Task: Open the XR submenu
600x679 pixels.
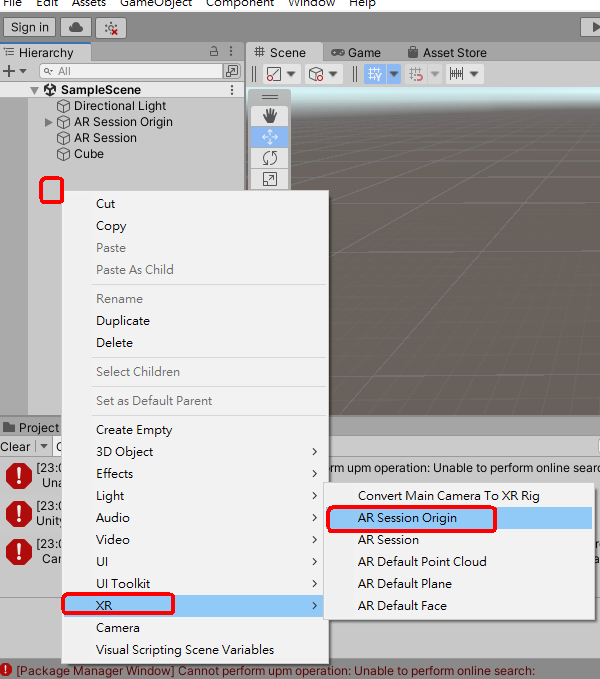Action: coord(195,606)
